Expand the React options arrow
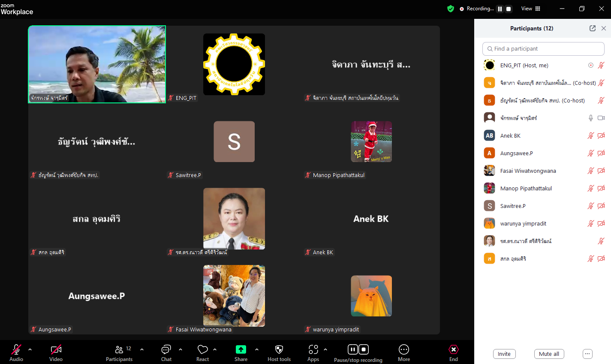Screen dimensions: 611x364 pyautogui.click(x=215, y=349)
